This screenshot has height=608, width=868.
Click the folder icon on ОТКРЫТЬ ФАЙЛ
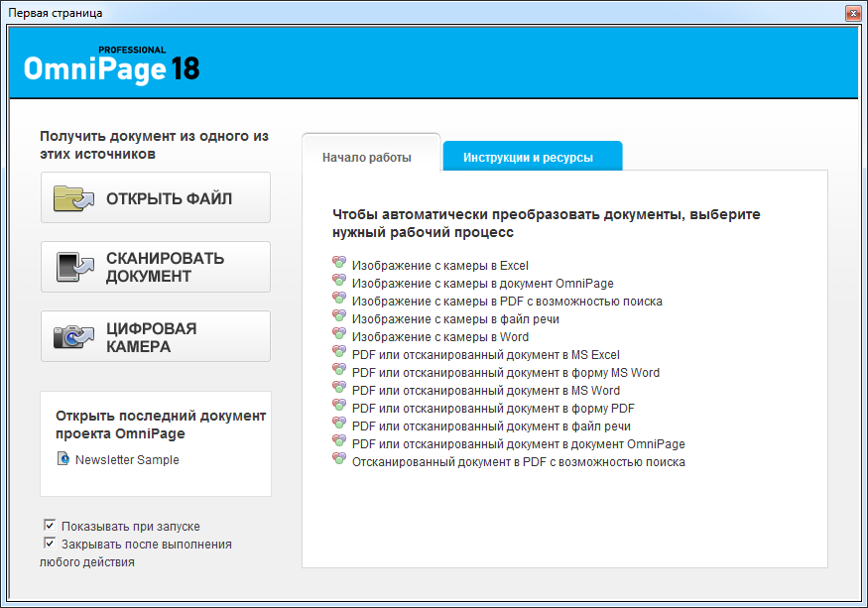[x=73, y=198]
